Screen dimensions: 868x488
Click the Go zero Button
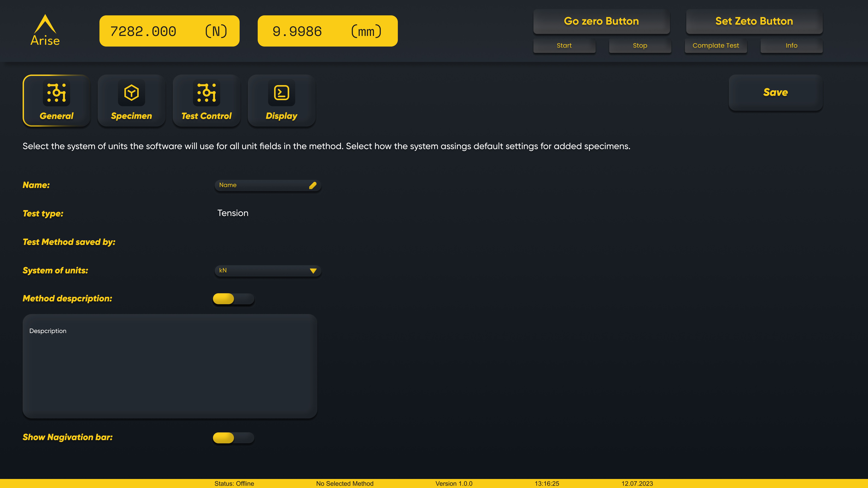pyautogui.click(x=601, y=21)
